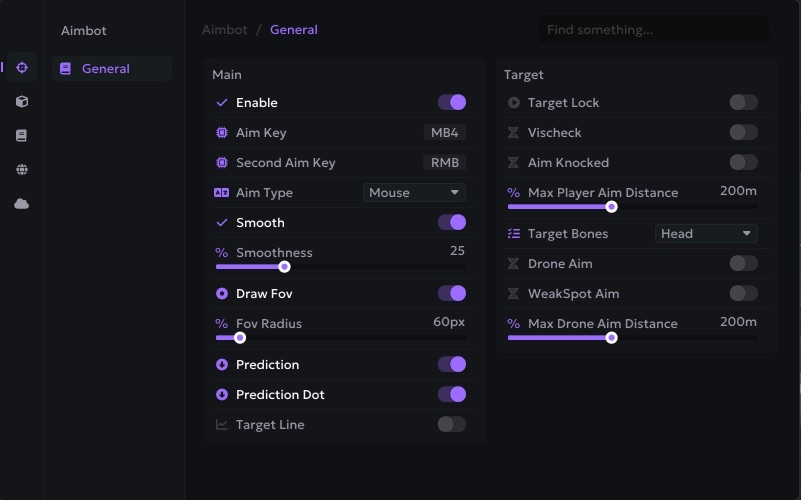Enable the Vischeck toggle
The image size is (801, 500).
(743, 133)
